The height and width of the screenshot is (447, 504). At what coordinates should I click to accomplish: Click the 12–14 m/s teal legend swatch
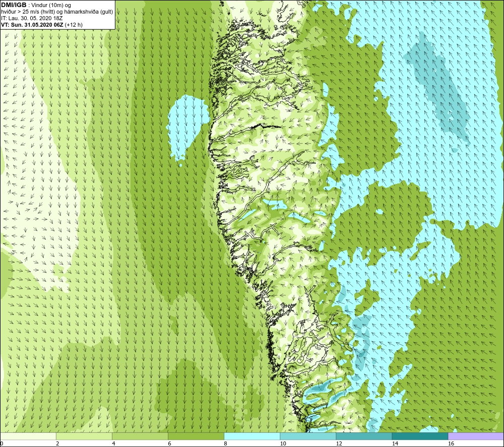[x=363, y=436]
